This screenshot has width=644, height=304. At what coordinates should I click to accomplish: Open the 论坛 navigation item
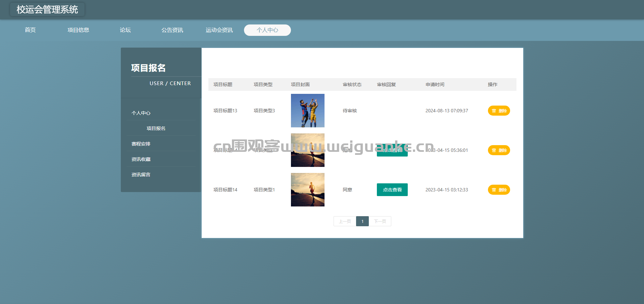[125, 30]
